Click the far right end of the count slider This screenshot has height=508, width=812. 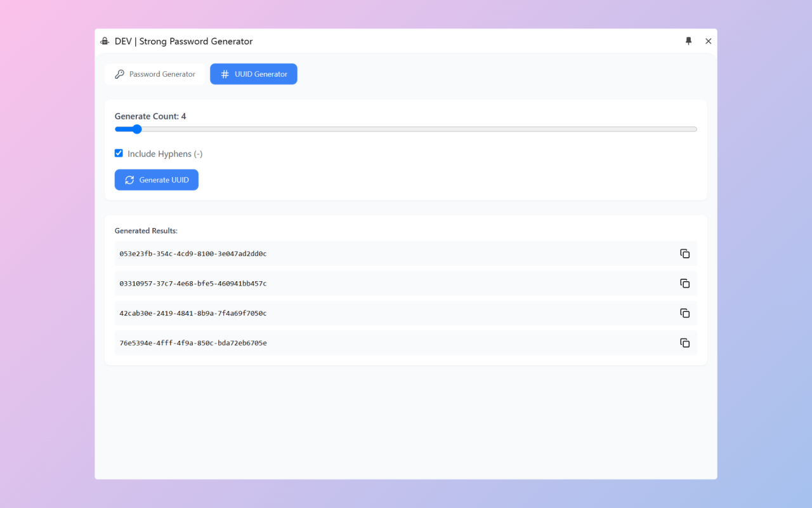695,129
